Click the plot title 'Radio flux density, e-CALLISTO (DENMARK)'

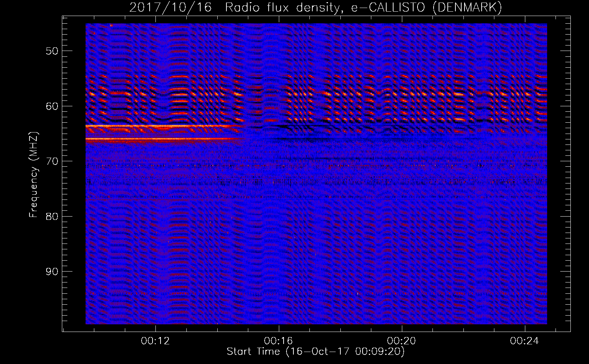363,8
